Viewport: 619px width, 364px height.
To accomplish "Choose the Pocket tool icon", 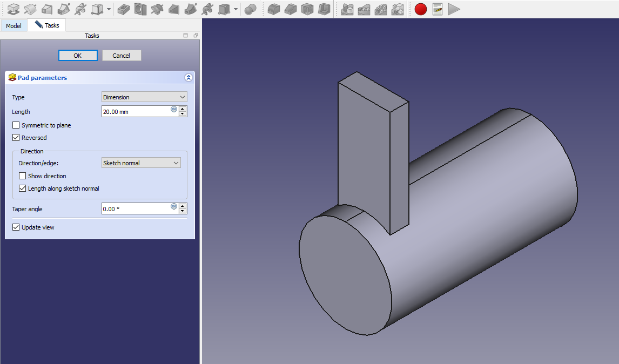I will (123, 9).
